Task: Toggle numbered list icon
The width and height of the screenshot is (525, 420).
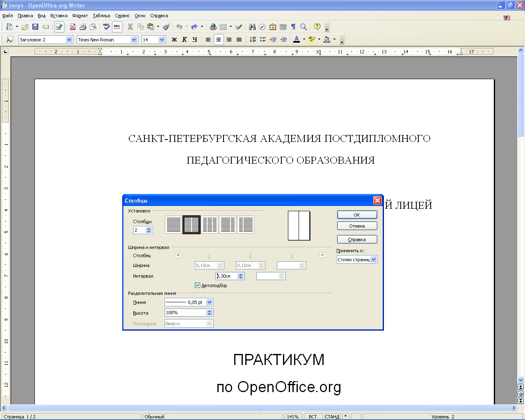Action: pos(253,39)
